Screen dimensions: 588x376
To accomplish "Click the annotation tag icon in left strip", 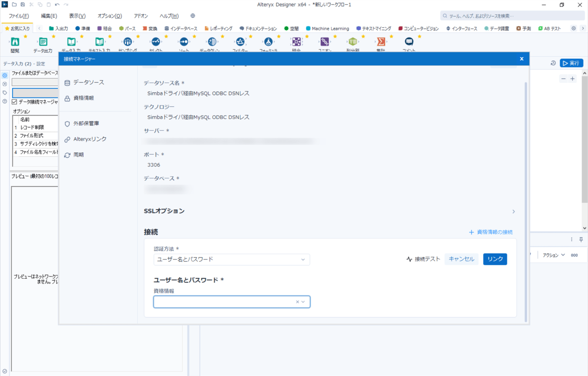I will click(5, 93).
